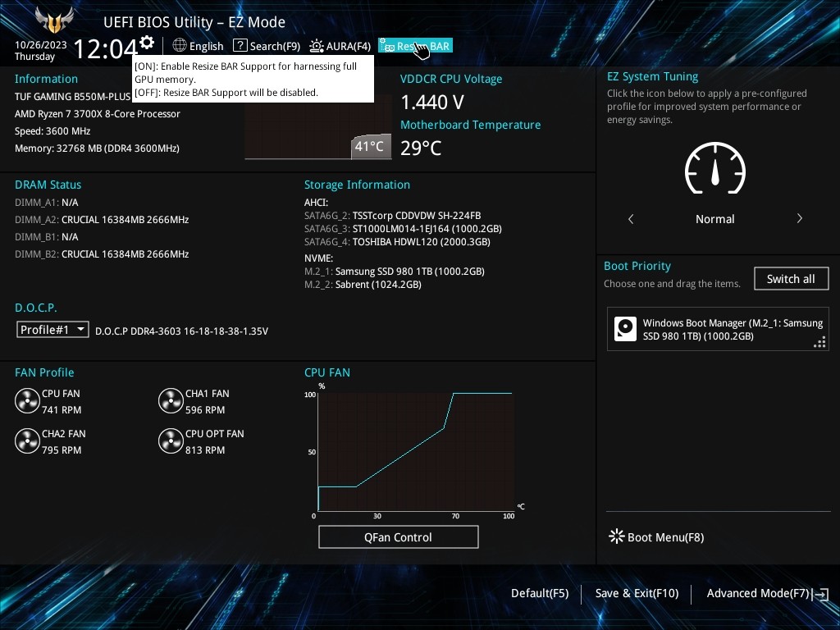Click the Storage Information heading
Screen dimensions: 840x630
click(x=358, y=185)
